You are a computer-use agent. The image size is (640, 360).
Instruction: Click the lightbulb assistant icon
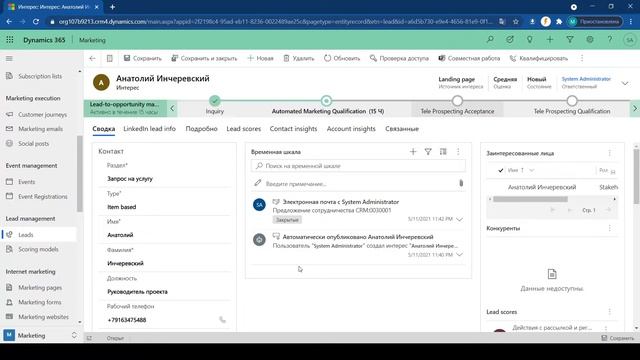(x=530, y=40)
